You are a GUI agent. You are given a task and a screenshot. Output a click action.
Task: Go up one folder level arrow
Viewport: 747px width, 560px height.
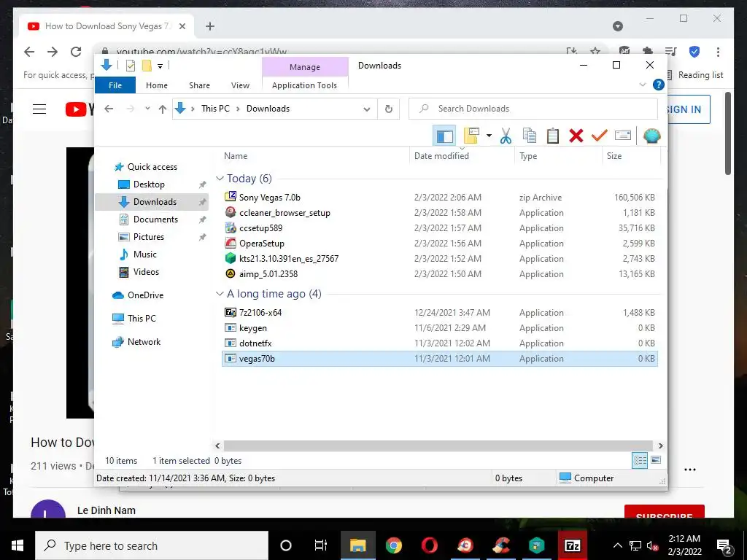(163, 109)
